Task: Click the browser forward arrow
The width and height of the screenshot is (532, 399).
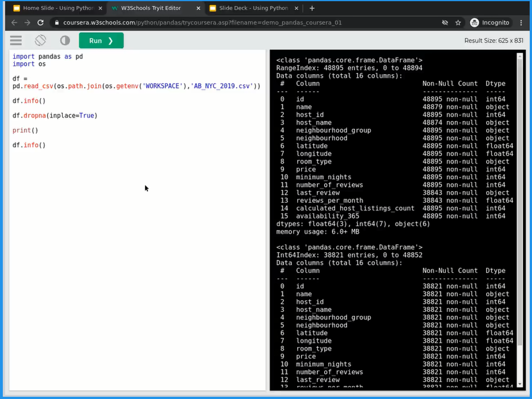Action: click(x=27, y=23)
